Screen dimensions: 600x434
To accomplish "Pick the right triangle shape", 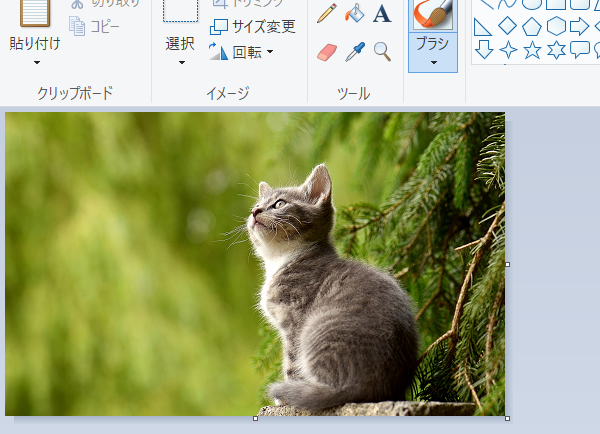I will point(483,27).
